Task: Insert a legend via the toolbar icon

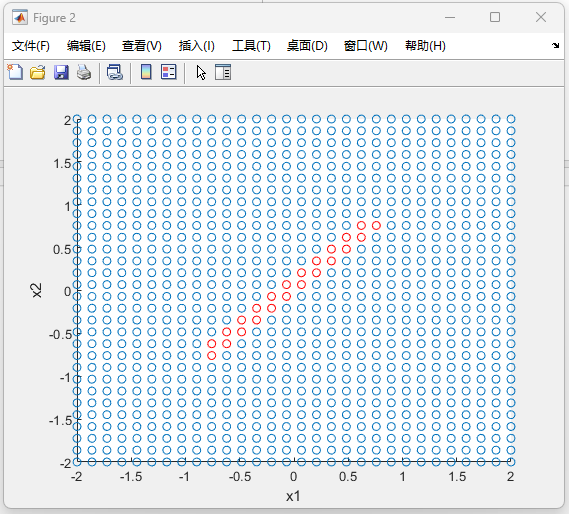Action: (169, 72)
